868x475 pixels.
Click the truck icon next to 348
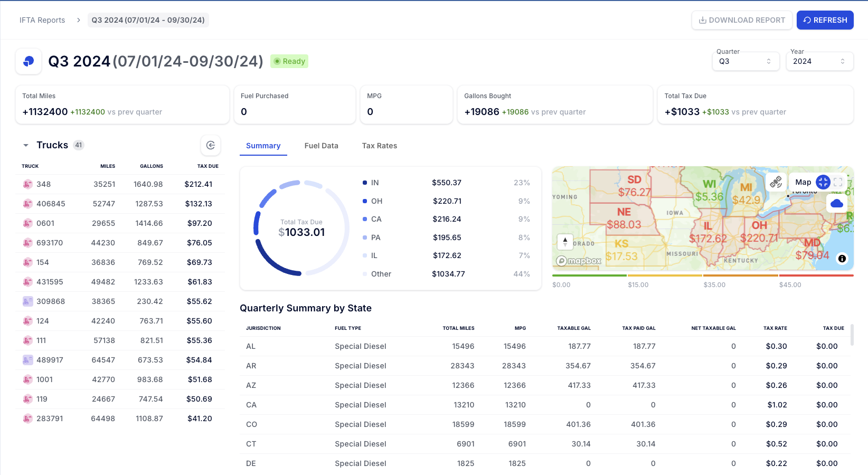[x=27, y=184]
